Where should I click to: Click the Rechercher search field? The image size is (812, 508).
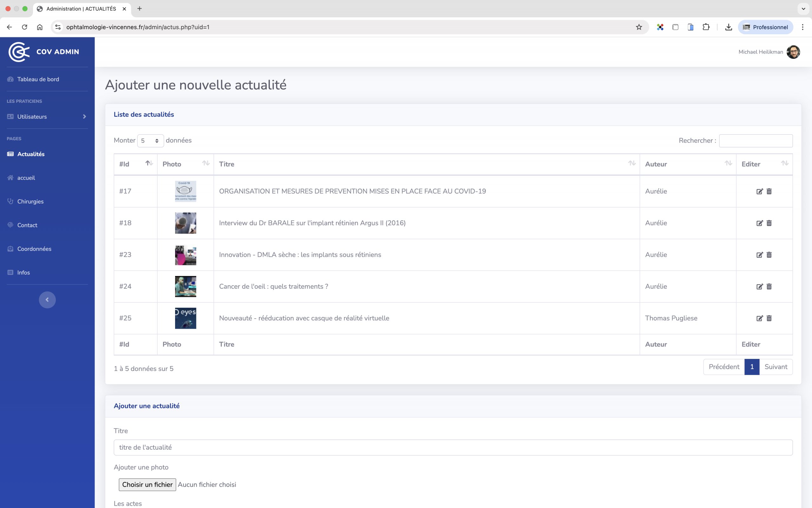coord(756,141)
